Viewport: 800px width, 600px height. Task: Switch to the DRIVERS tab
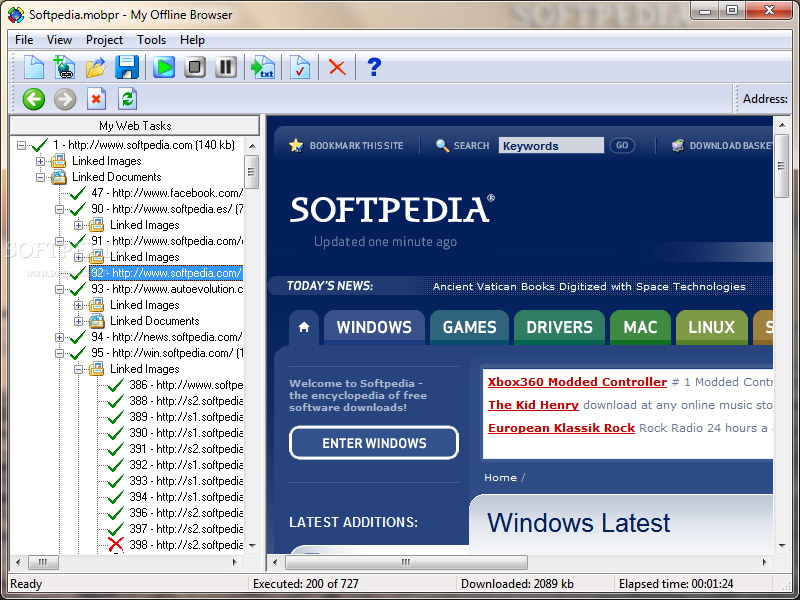click(x=559, y=327)
